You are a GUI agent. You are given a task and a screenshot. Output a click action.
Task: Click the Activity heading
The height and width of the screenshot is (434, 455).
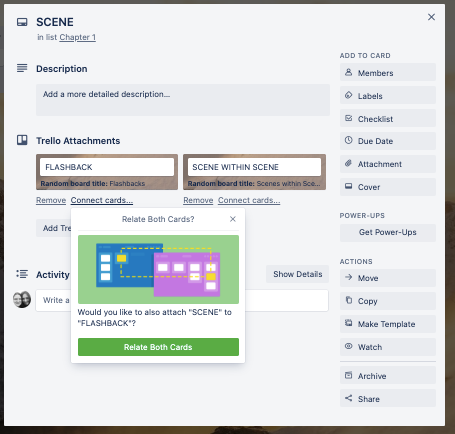[53, 275]
